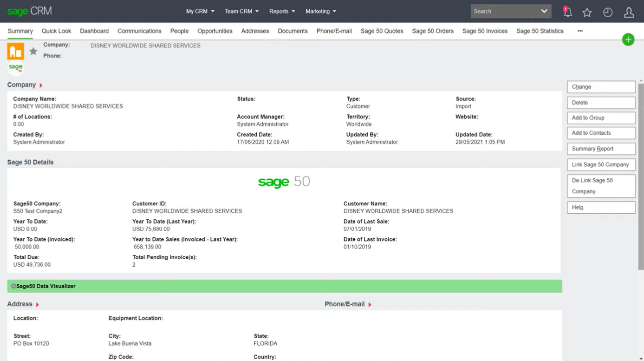This screenshot has height=361, width=644.
Task: Open the favorites star in the top bar
Action: point(587,13)
